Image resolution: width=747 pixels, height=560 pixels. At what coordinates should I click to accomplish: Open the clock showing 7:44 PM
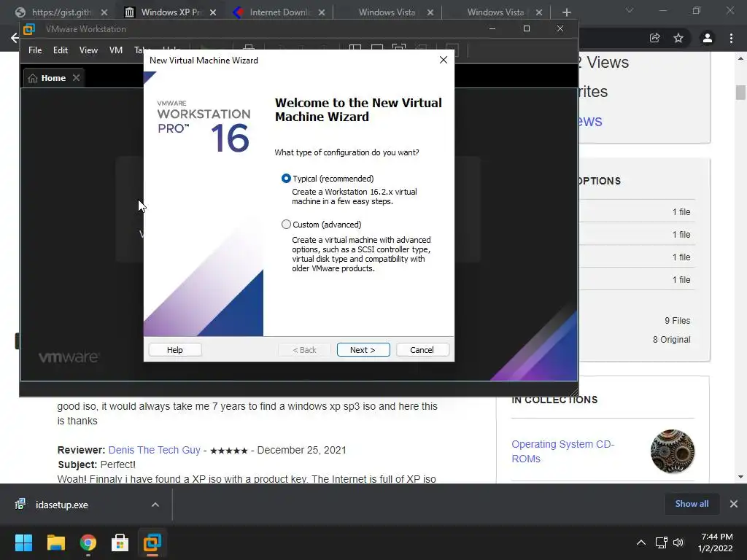pyautogui.click(x=716, y=542)
